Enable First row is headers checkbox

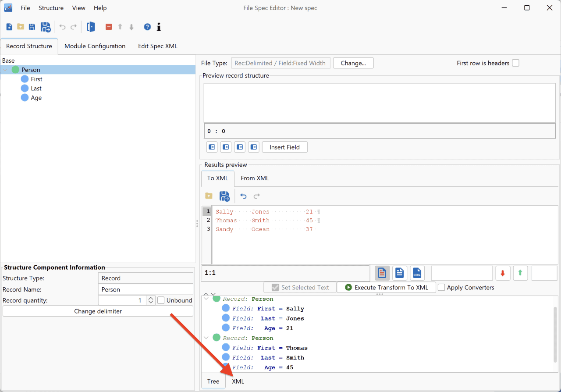click(516, 63)
